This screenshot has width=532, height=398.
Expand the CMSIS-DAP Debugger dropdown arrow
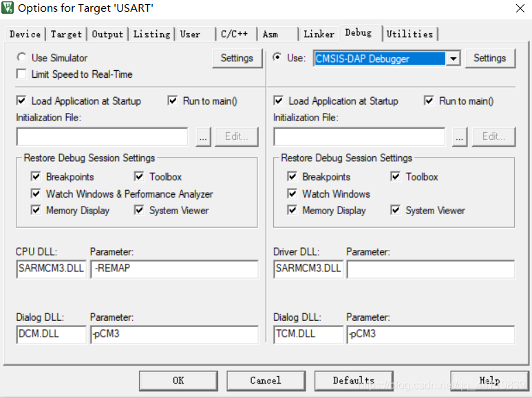[x=454, y=59]
